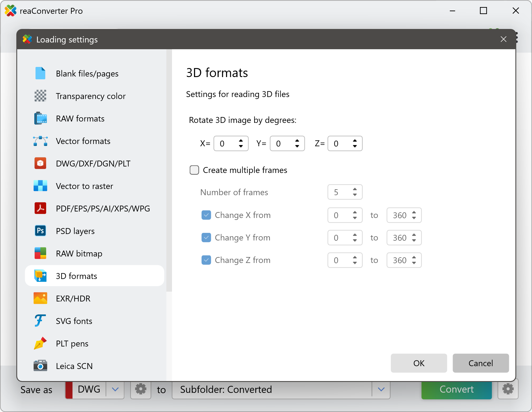Click the RAW formats film icon
The height and width of the screenshot is (412, 532).
(x=40, y=118)
